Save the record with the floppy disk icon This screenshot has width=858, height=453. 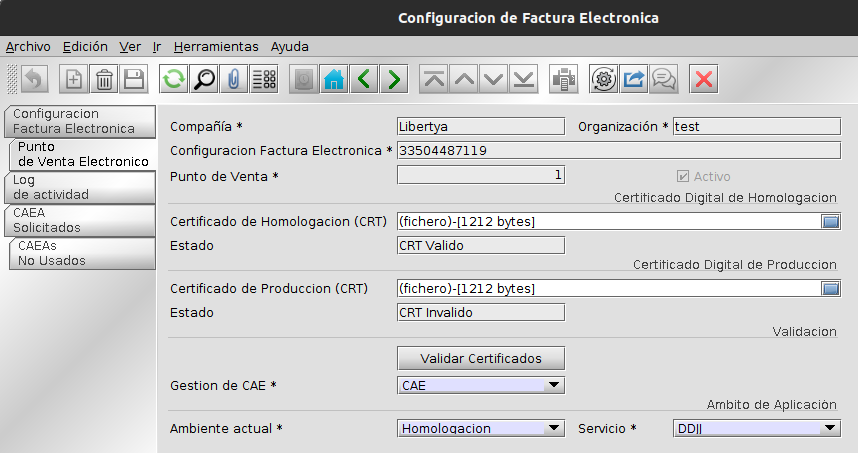tap(134, 79)
